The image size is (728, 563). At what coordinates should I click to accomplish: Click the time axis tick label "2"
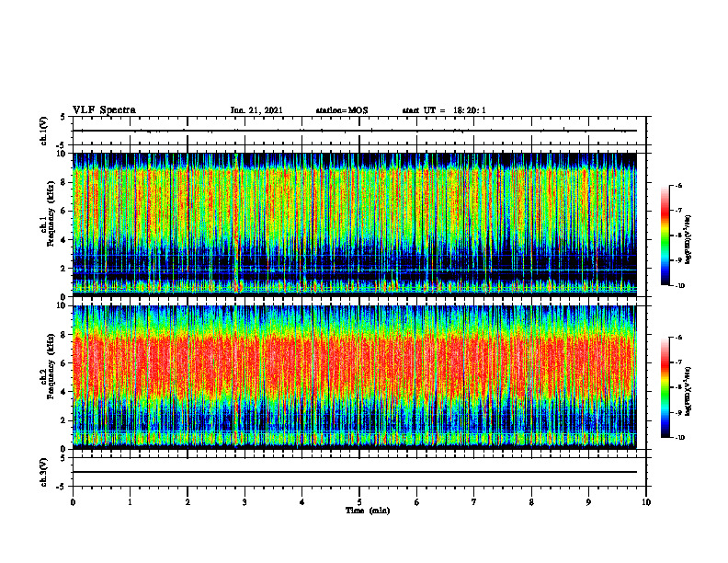pyautogui.click(x=188, y=502)
